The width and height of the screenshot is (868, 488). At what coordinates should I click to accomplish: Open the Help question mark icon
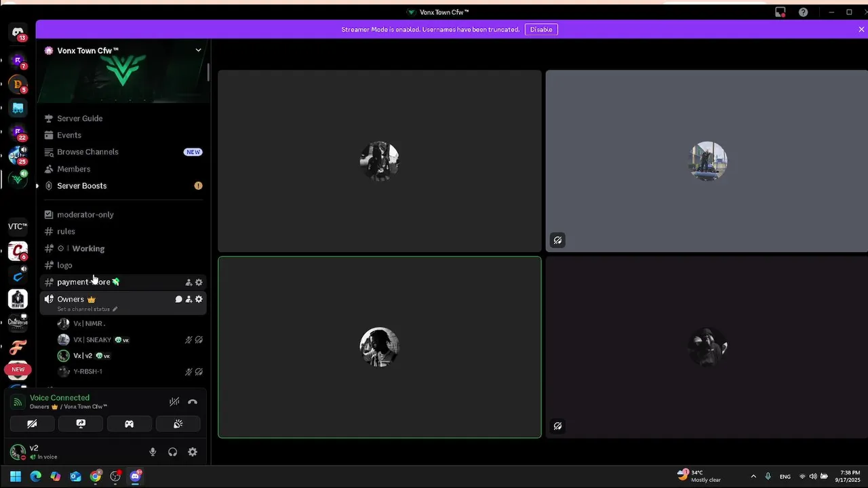(x=803, y=12)
